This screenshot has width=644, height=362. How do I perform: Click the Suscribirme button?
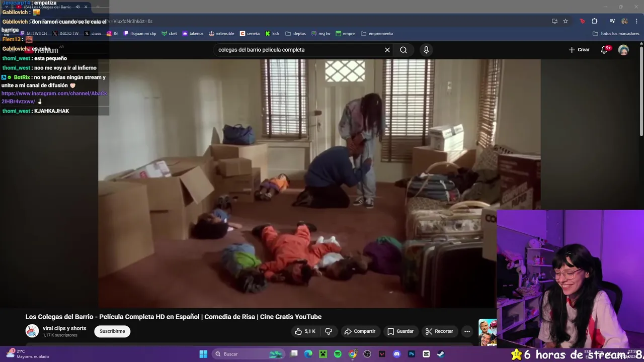pos(112,331)
